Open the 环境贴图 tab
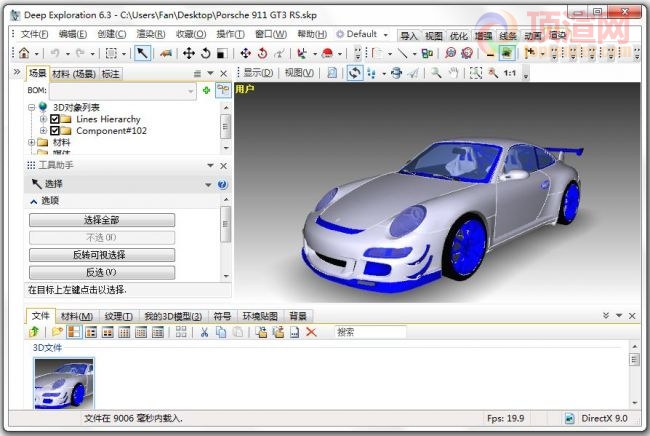Viewport: 650px width, 436px height. [260, 317]
